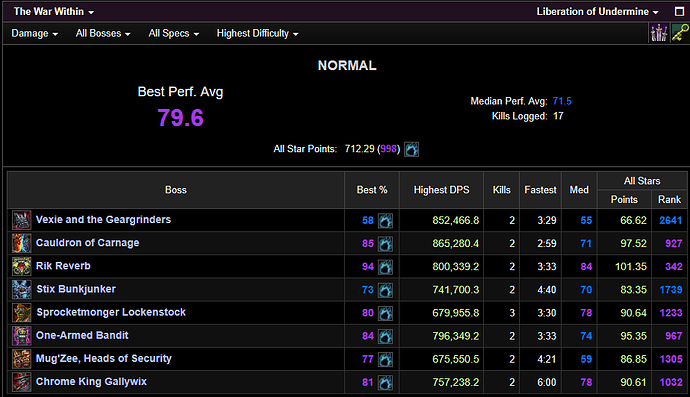
Task: Click the Highest DPS column header
Action: click(x=441, y=190)
